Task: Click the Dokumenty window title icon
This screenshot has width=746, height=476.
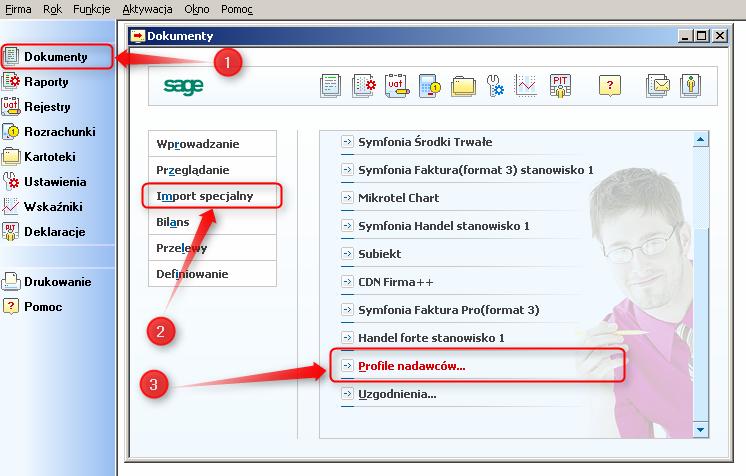Action: [137, 36]
